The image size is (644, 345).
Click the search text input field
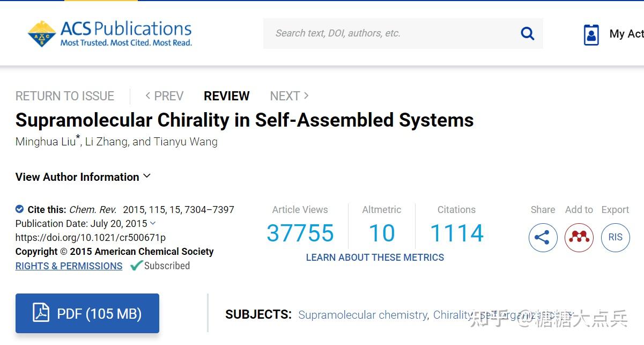point(391,33)
